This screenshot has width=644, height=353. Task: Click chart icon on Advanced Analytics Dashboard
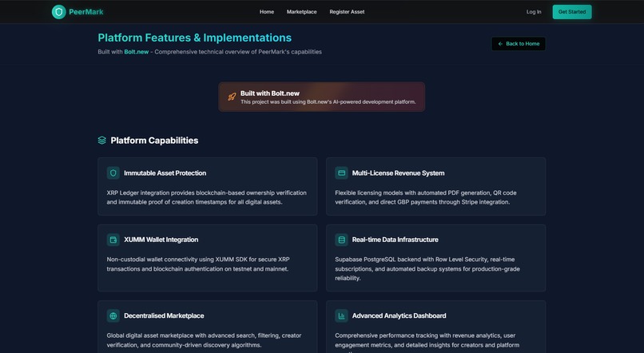coord(341,315)
